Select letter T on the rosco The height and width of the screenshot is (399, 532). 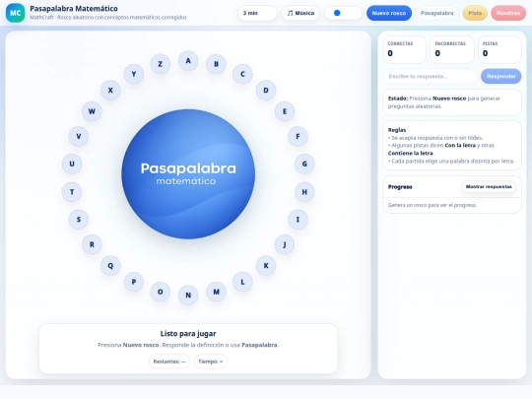(72, 192)
